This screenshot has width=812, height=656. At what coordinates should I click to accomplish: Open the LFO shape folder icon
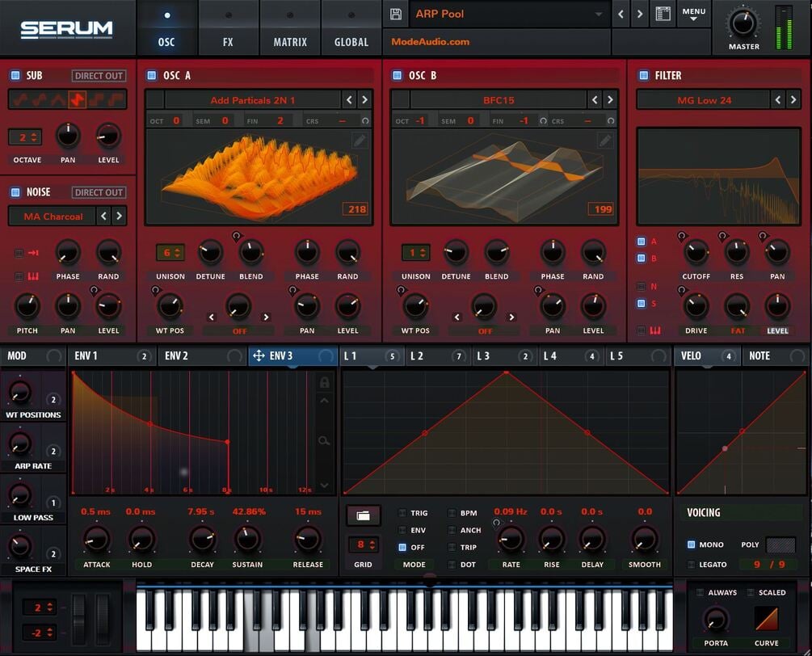point(363,515)
